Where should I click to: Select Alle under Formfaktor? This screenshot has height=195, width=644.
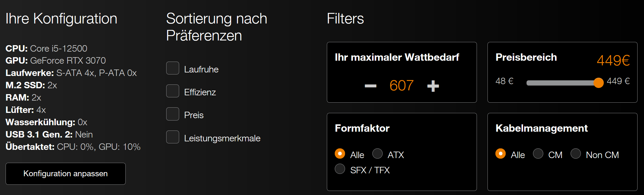tap(340, 153)
